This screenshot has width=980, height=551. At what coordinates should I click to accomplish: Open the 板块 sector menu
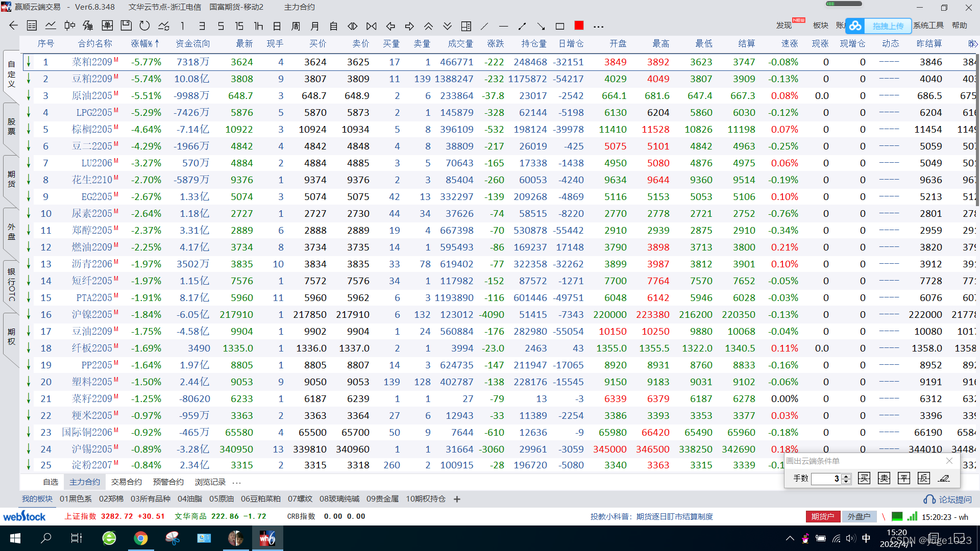pos(821,25)
